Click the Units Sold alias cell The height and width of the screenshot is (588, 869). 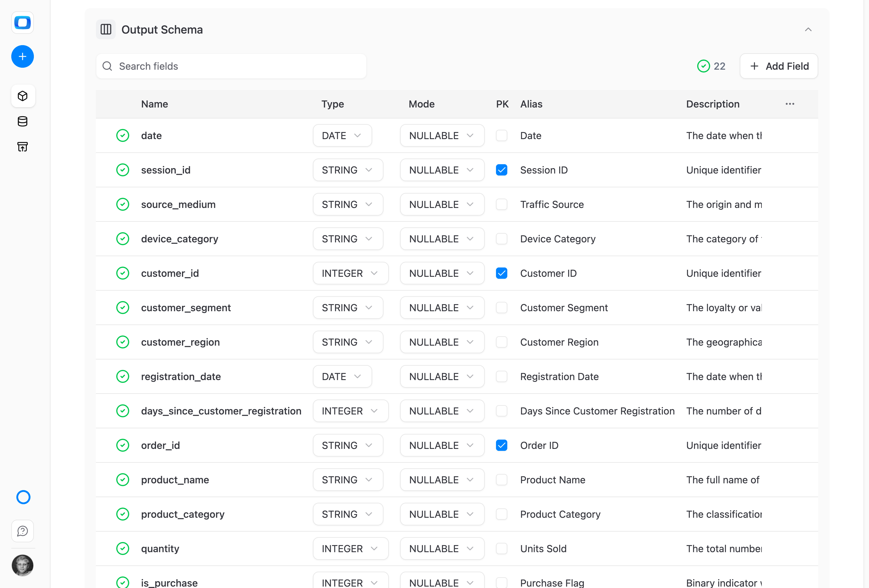pyautogui.click(x=543, y=548)
